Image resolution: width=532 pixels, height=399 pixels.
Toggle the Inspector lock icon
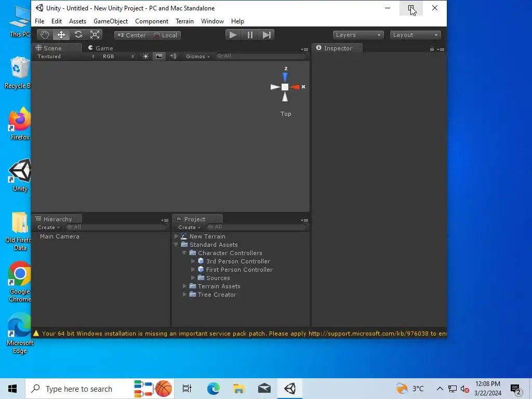(x=432, y=49)
